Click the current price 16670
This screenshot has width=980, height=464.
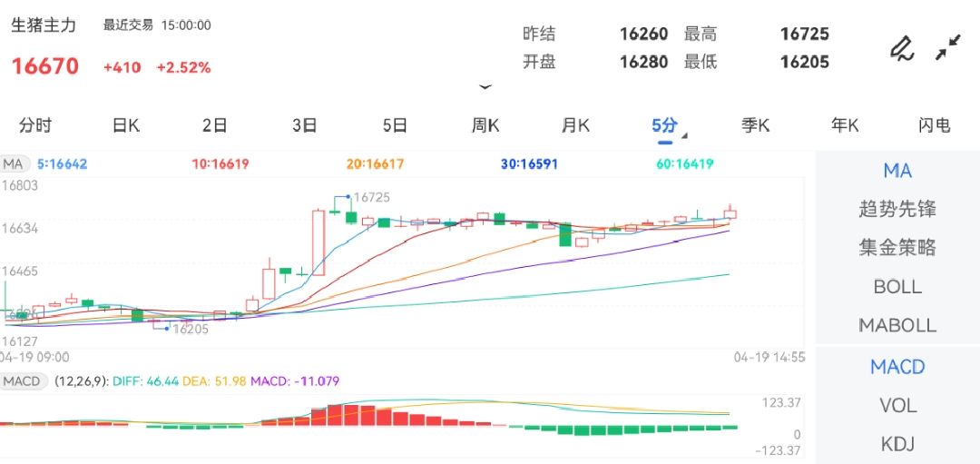45,66
